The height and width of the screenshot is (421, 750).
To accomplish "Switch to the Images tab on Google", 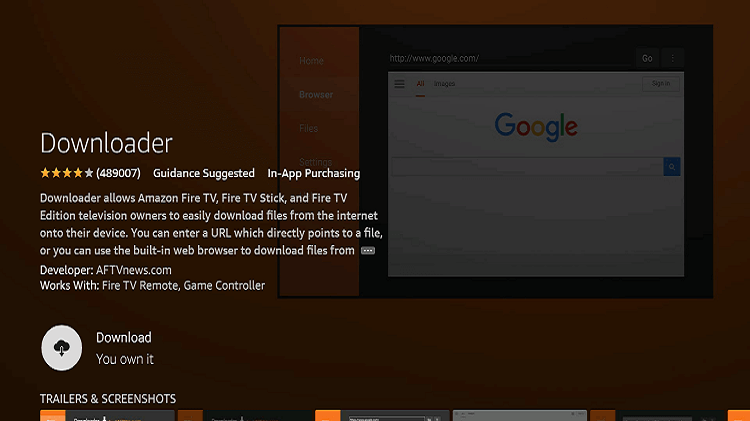I will click(x=444, y=84).
